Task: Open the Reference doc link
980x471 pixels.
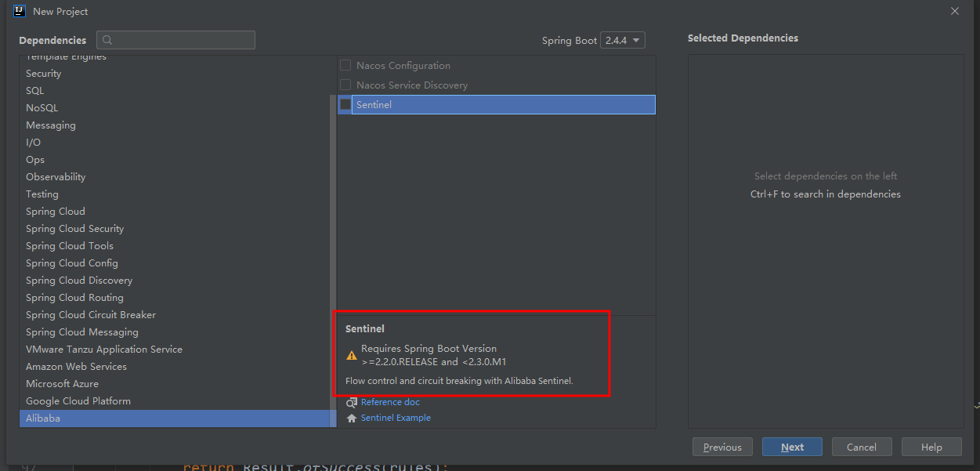Action: click(x=390, y=402)
